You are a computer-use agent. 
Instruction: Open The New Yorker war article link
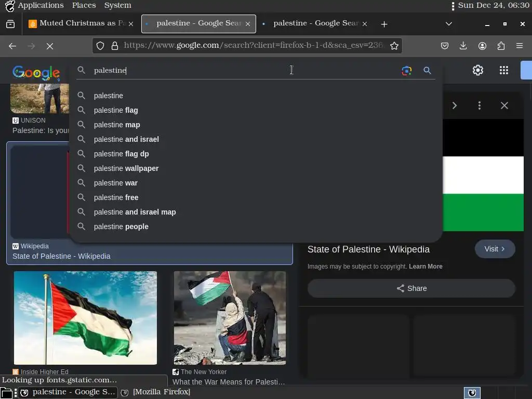point(229,382)
